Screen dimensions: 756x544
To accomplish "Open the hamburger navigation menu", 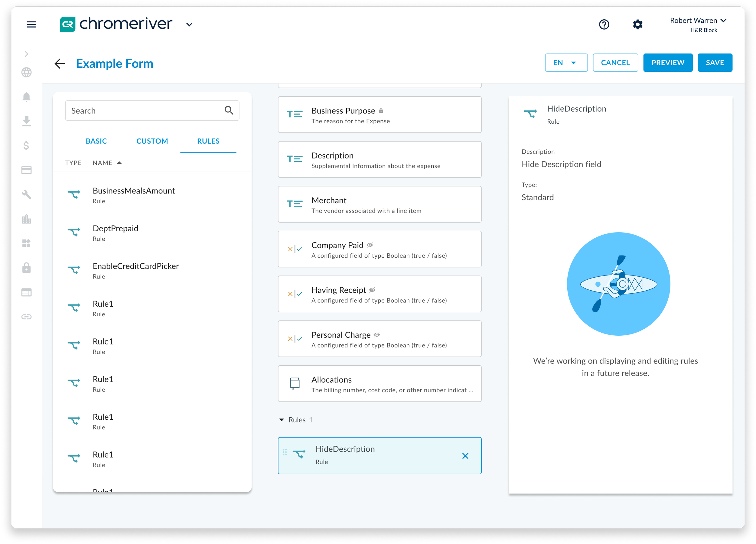I will 31,24.
